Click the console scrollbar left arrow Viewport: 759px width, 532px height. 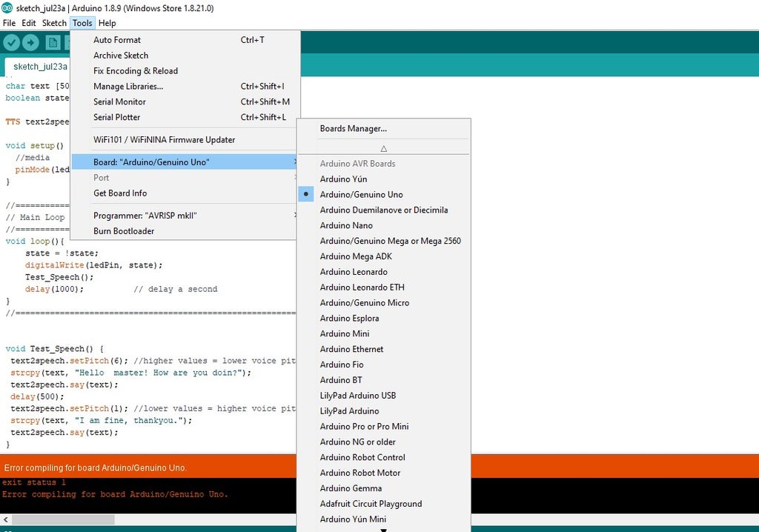click(x=5, y=519)
